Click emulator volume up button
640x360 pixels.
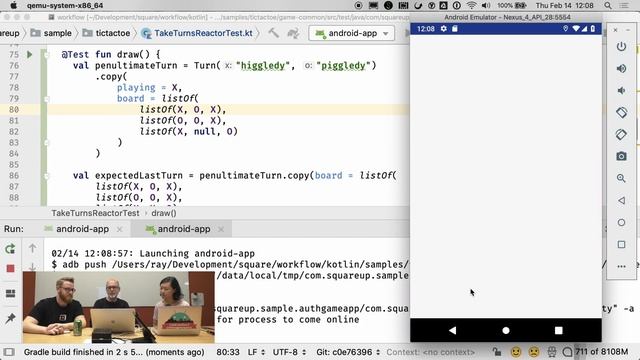click(x=621, y=68)
